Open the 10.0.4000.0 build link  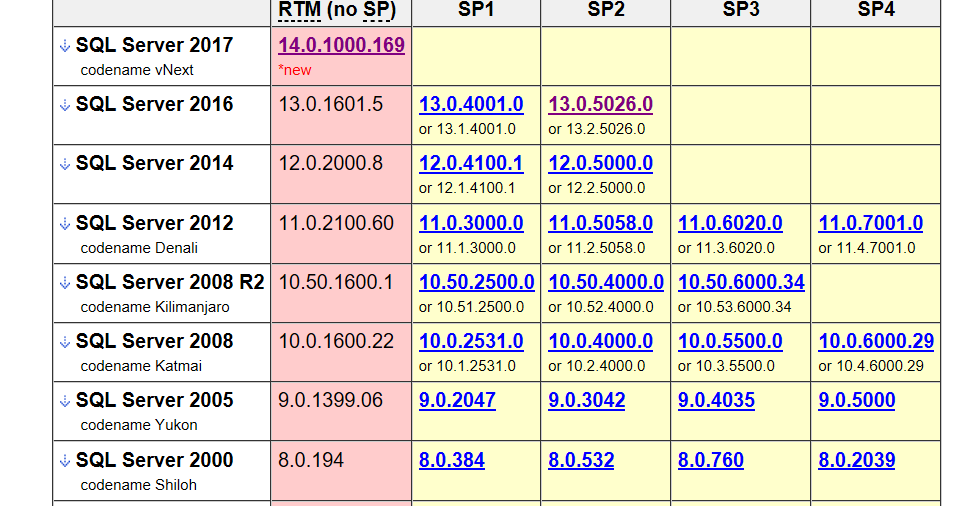click(x=600, y=341)
